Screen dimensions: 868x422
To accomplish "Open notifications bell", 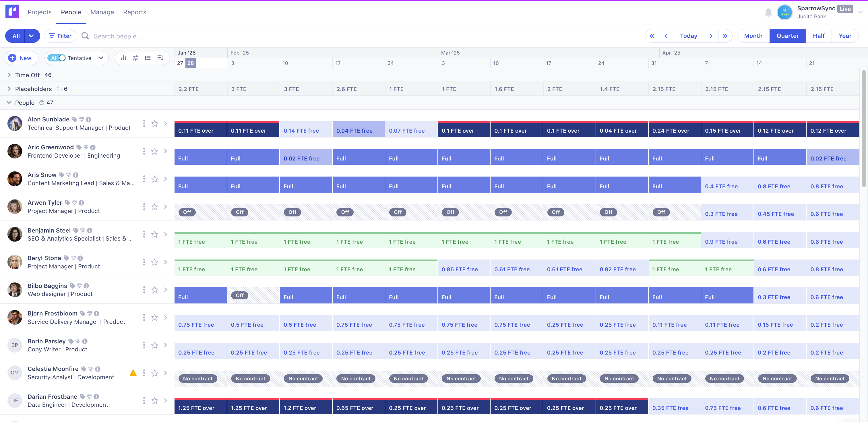I will click(x=768, y=12).
